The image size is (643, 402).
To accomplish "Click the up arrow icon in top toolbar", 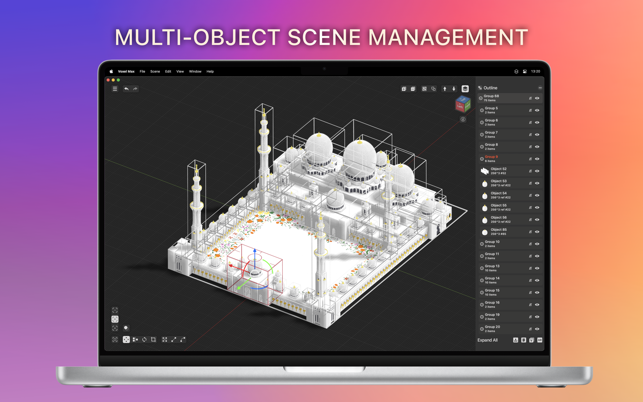I will pyautogui.click(x=445, y=89).
